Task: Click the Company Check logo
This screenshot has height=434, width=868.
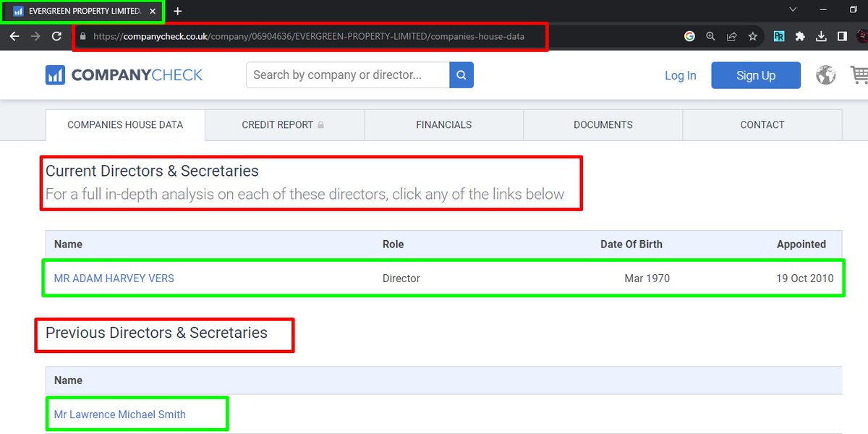Action: [x=124, y=75]
